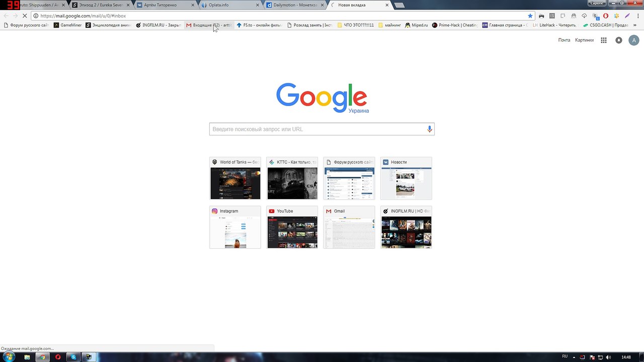Show hidden system tray icons
The width and height of the screenshot is (644, 362).
[x=573, y=357]
